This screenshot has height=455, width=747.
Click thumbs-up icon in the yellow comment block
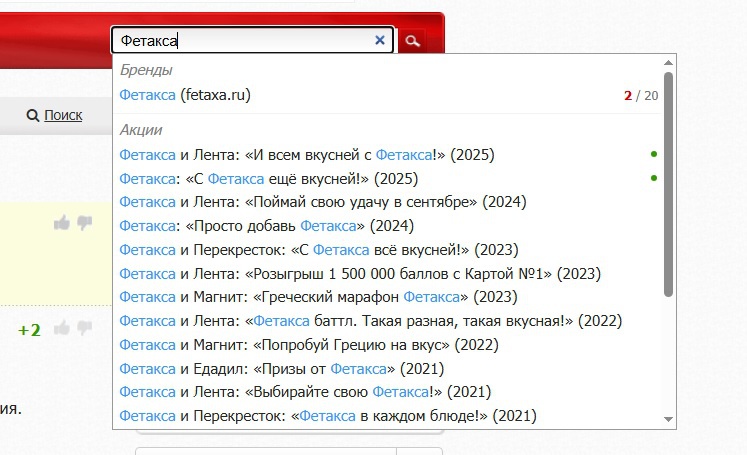(62, 223)
